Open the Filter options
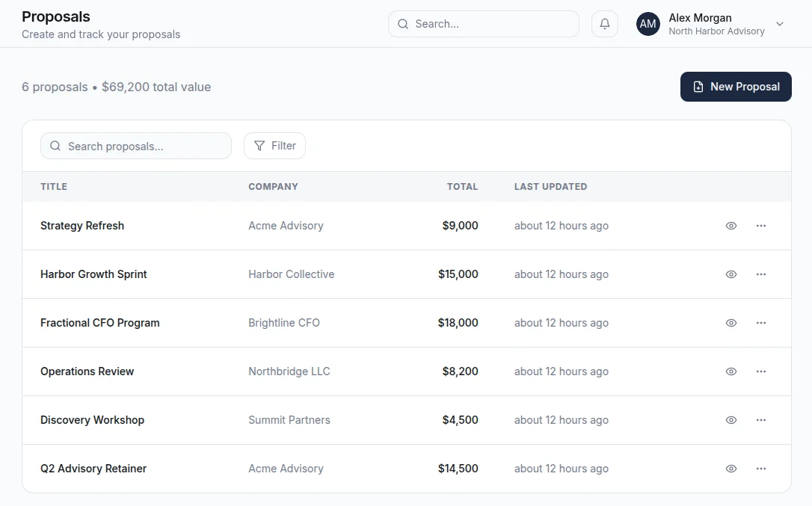 274,146
